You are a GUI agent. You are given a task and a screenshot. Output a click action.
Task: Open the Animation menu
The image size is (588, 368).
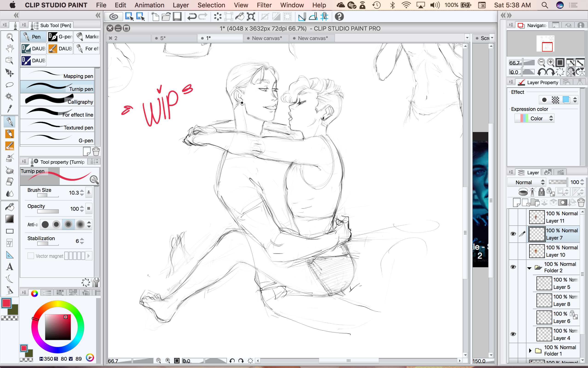click(150, 5)
